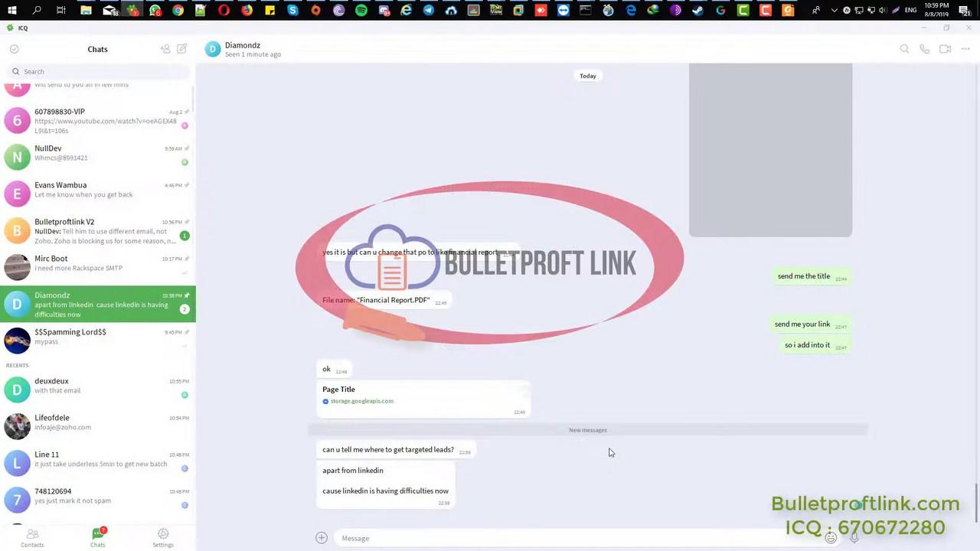Click the 'send me the title' message
The height and width of the screenshot is (551, 980).
pyautogui.click(x=812, y=276)
